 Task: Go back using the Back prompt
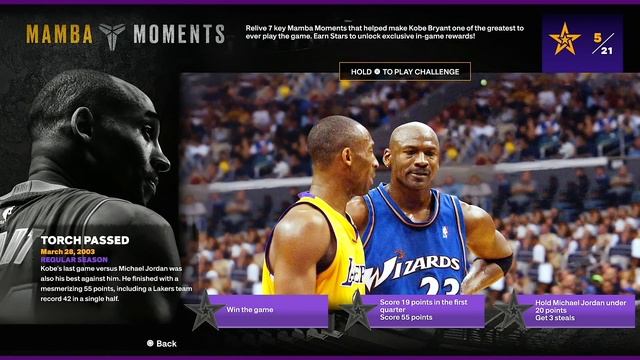(162, 344)
